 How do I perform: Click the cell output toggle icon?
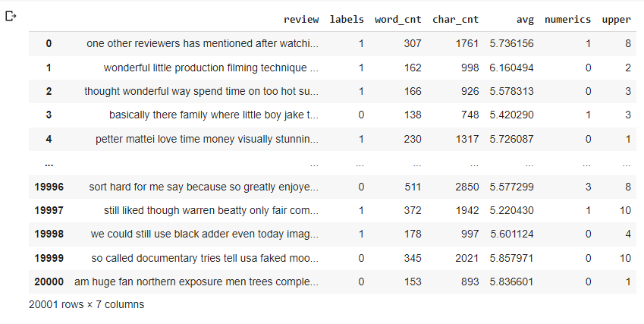coord(11,17)
